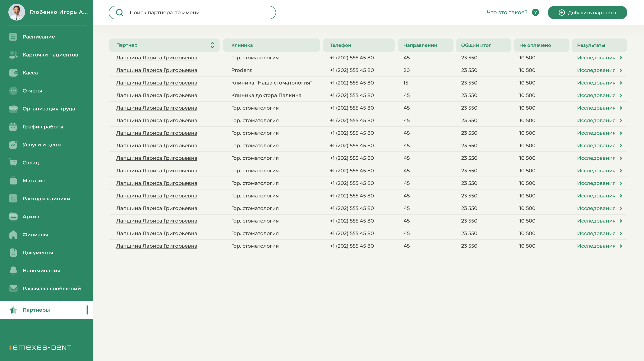Click the Телефон column header
The width and height of the screenshot is (644, 361).
pos(359,45)
